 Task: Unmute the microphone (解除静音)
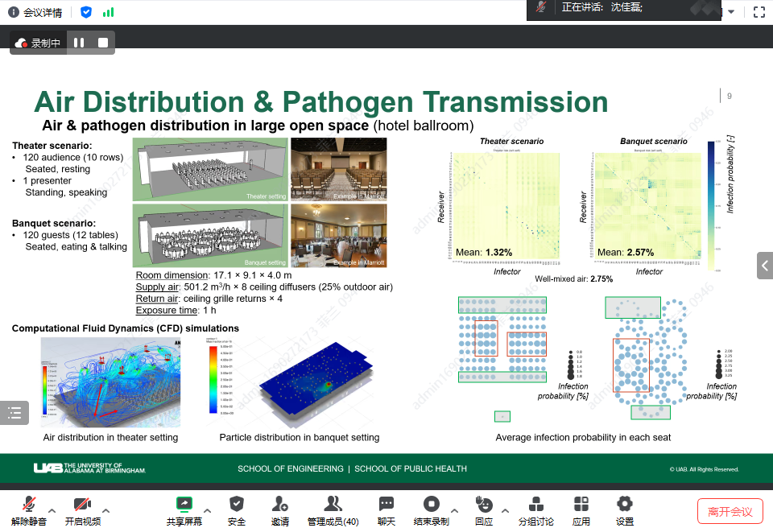tap(29, 505)
